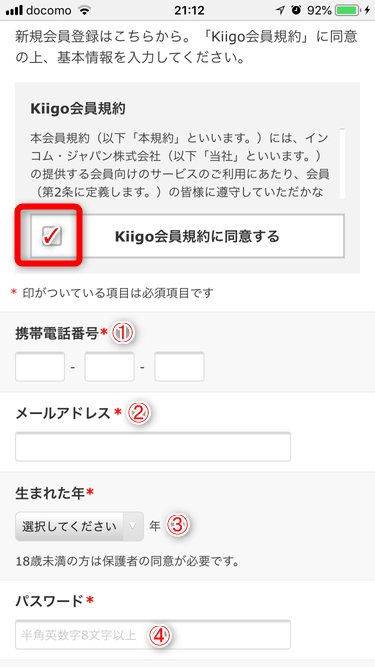The width and height of the screenshot is (375, 667).
Task: Tap the location arrow status icon
Action: [x=280, y=10]
